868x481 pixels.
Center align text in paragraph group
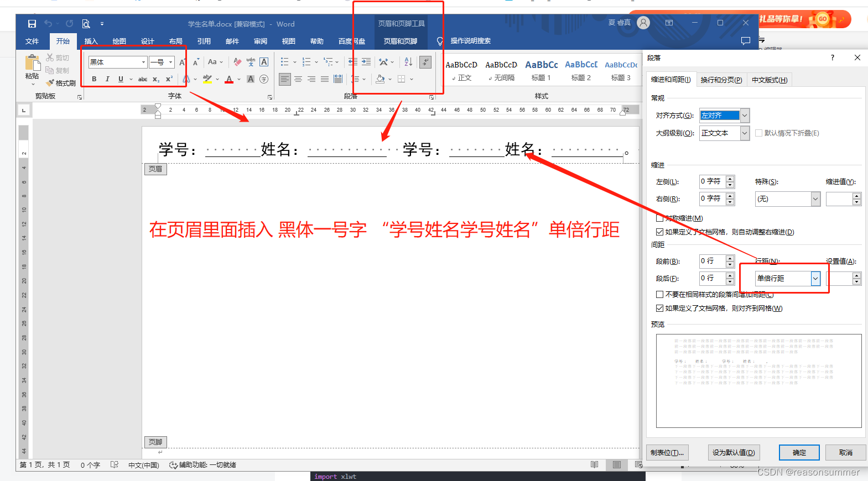298,79
